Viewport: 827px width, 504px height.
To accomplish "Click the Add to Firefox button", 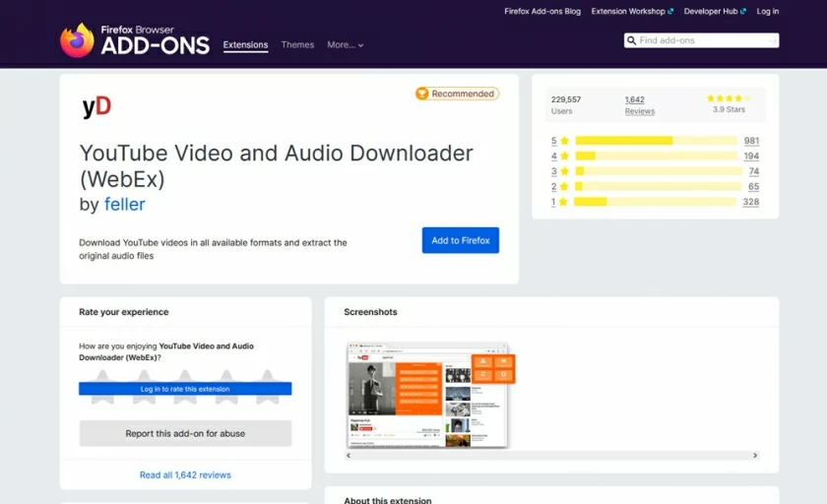I will (x=461, y=240).
